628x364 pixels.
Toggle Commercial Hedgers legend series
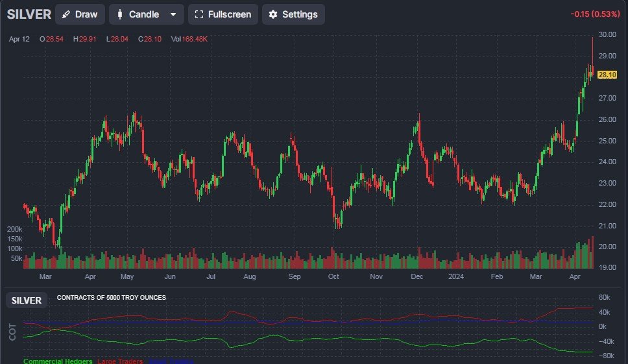click(58, 361)
